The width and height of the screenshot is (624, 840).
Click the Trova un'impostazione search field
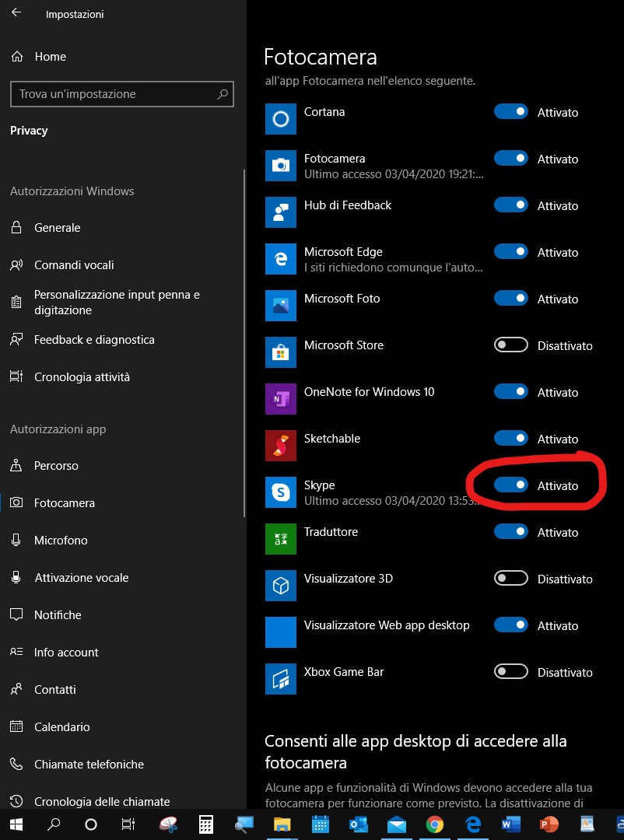[115, 94]
